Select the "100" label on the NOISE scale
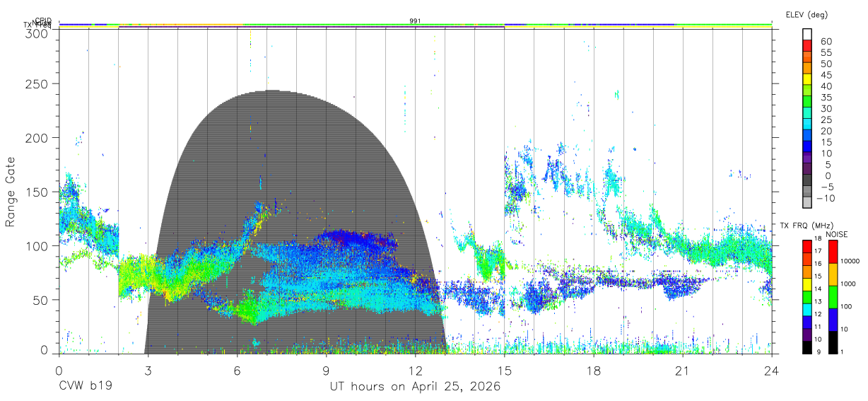 click(x=846, y=307)
